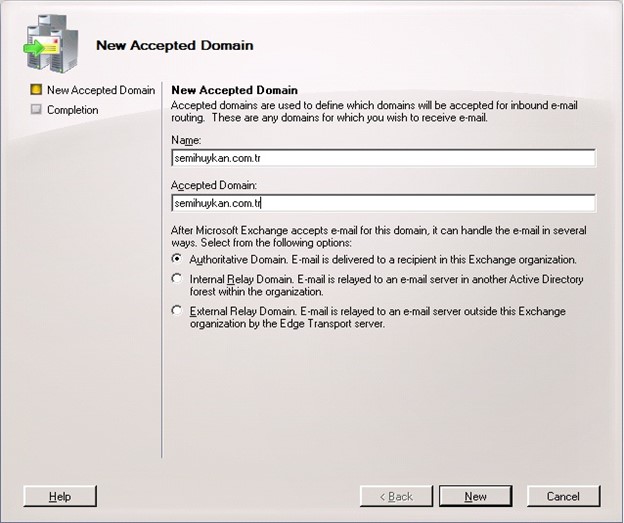Screen dimensions: 624x523
Task: Click gray step marker beside Completion
Action: 37,110
